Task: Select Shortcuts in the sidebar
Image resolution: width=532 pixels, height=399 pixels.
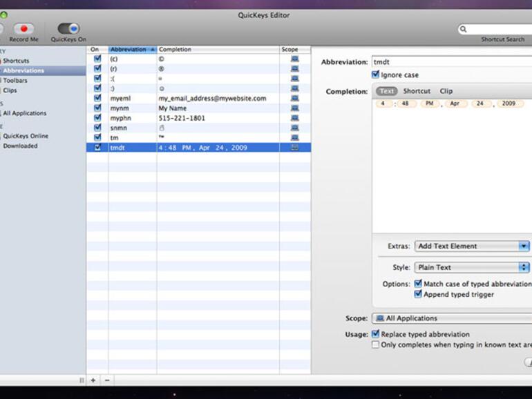Action: pos(16,61)
